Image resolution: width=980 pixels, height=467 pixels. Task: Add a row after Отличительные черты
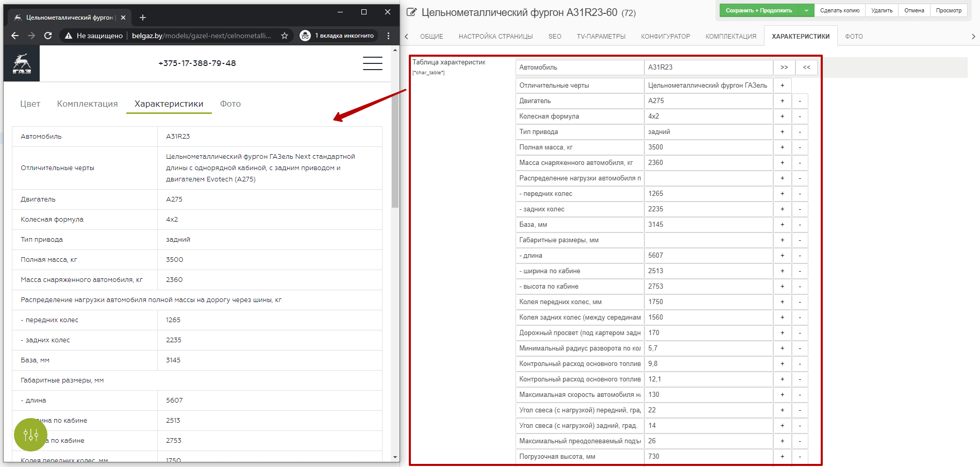click(x=782, y=86)
